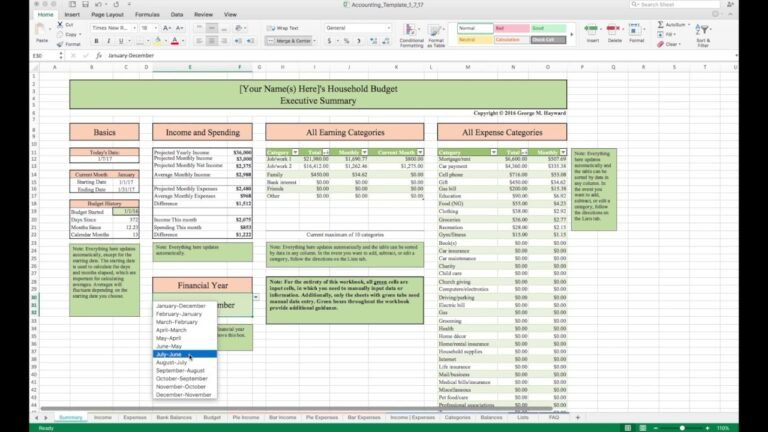The width and height of the screenshot is (768, 432).
Task: Apply underline with the U icon
Action: 121,41
